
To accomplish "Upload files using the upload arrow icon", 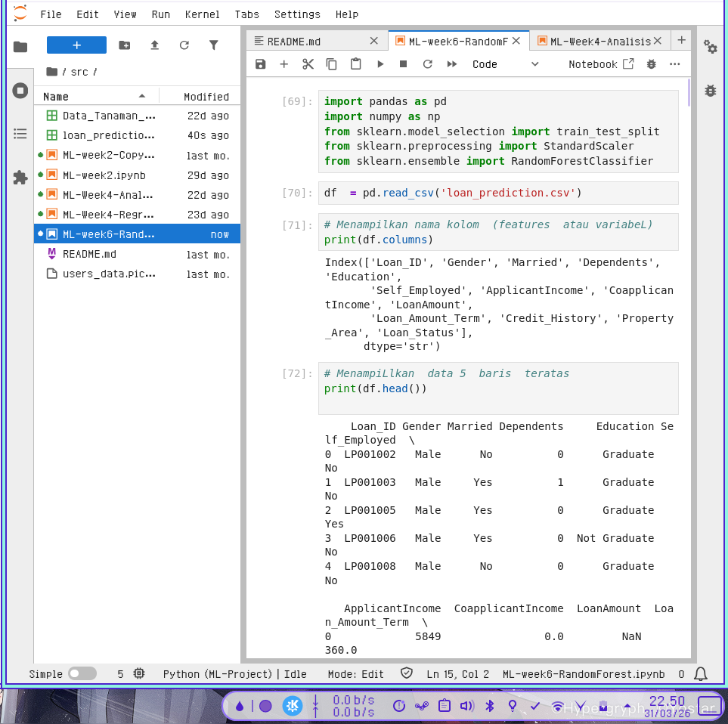I will (155, 45).
